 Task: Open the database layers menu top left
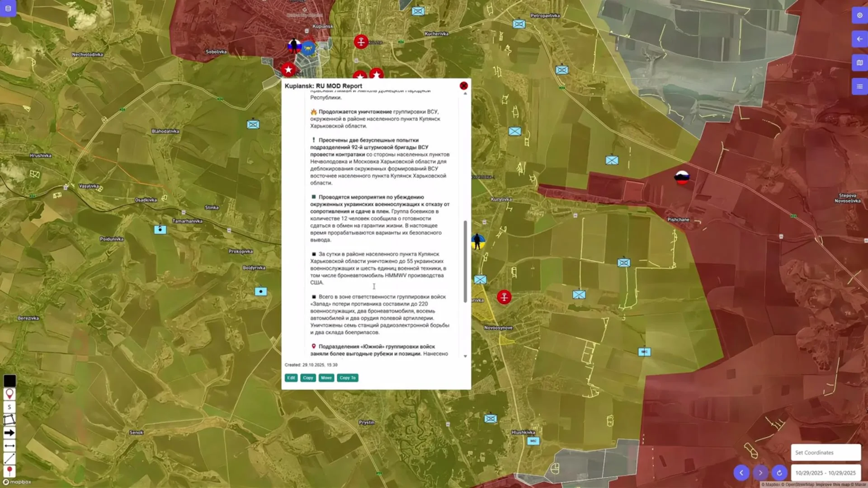tap(8, 8)
